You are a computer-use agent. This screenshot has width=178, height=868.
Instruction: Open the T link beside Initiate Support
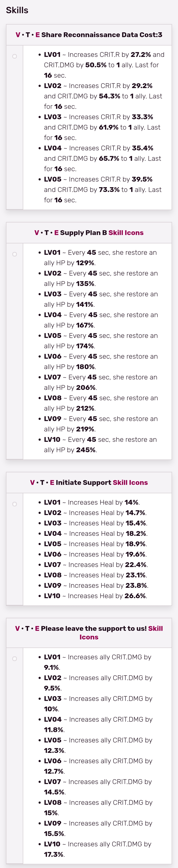point(42,483)
